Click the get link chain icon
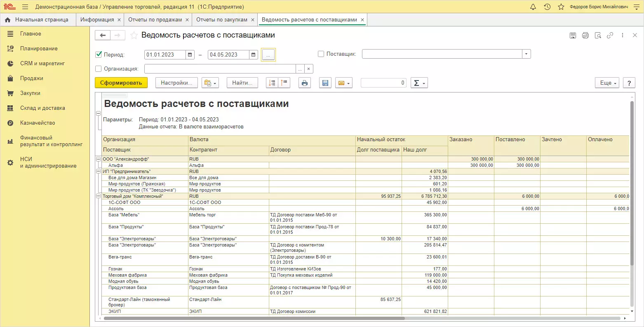The image size is (644, 327). 610,36
